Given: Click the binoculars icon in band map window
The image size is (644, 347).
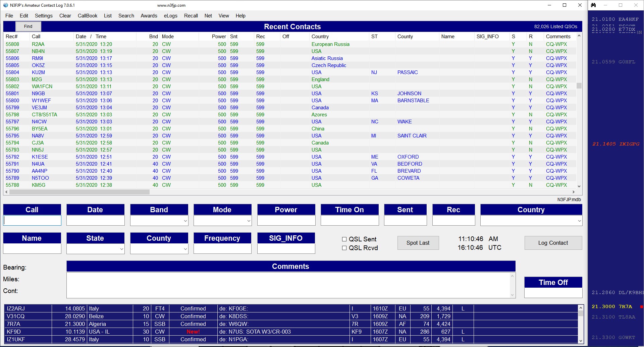Looking at the screenshot, I should pyautogui.click(x=593, y=5).
